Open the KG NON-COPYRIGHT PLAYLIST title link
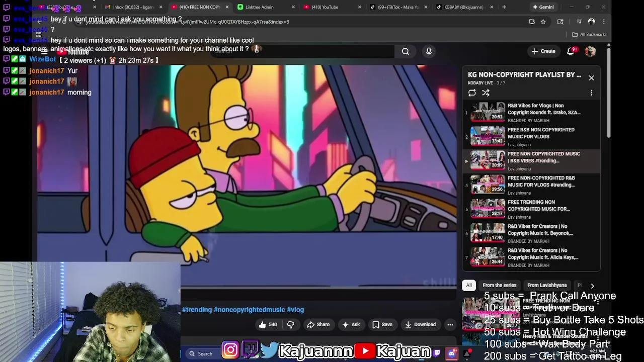This screenshot has height=362, width=644. (x=524, y=74)
